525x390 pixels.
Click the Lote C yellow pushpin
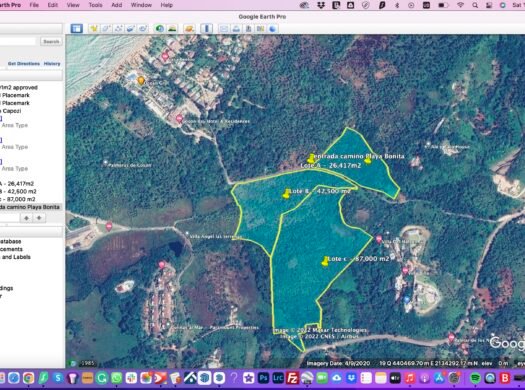pos(325,261)
